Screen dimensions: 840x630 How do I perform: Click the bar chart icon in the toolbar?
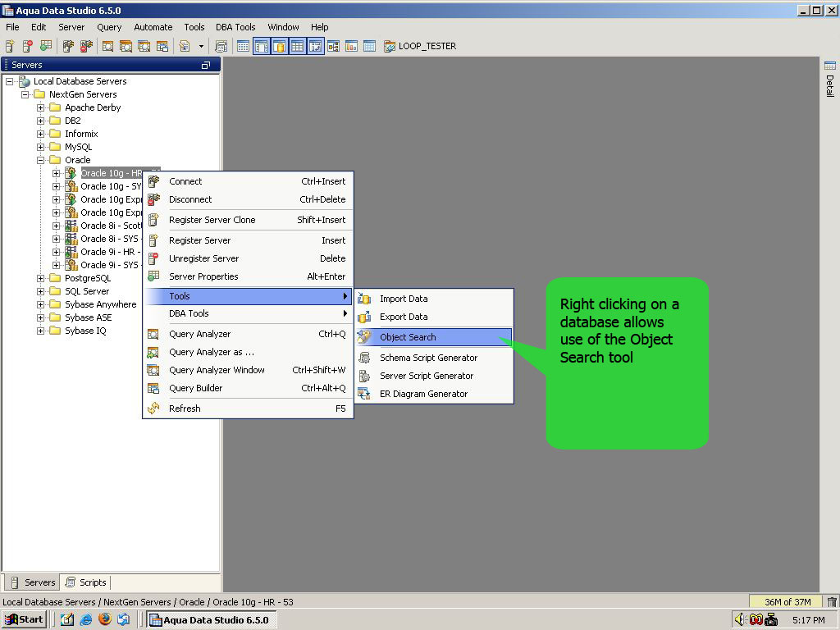click(351, 46)
